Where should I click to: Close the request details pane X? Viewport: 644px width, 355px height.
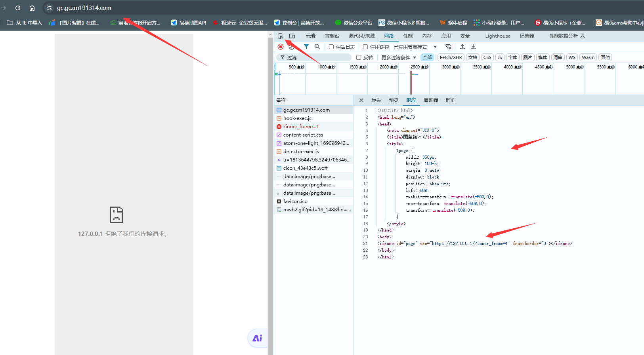pos(361,100)
